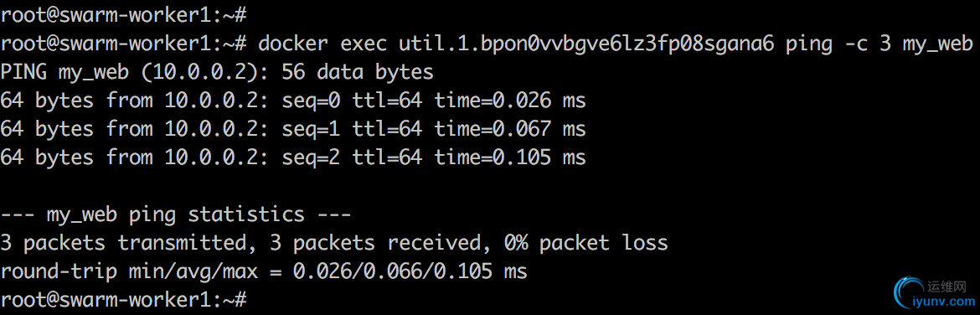Click the seq=1 ping reply line
The height and width of the screenshot is (315, 980).
click(293, 129)
